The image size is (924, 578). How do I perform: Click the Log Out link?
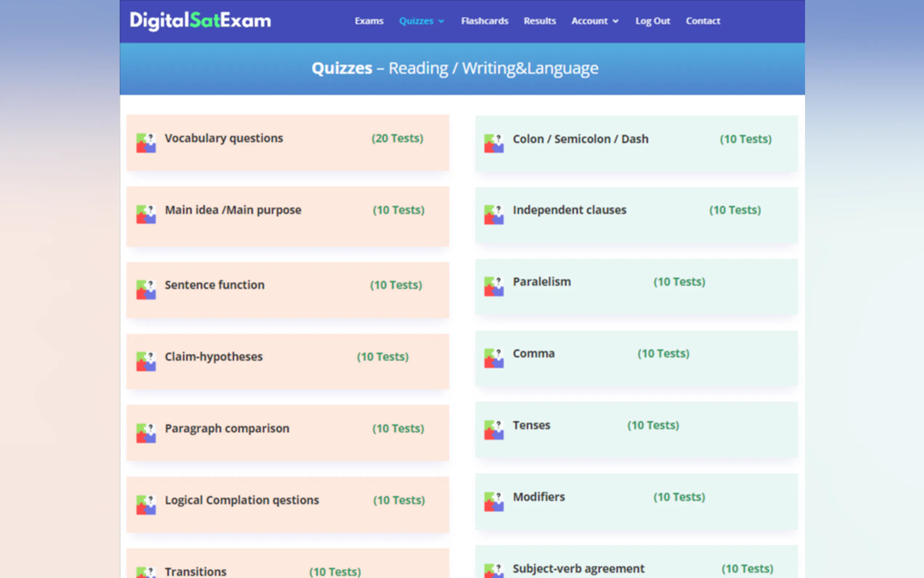tap(652, 21)
